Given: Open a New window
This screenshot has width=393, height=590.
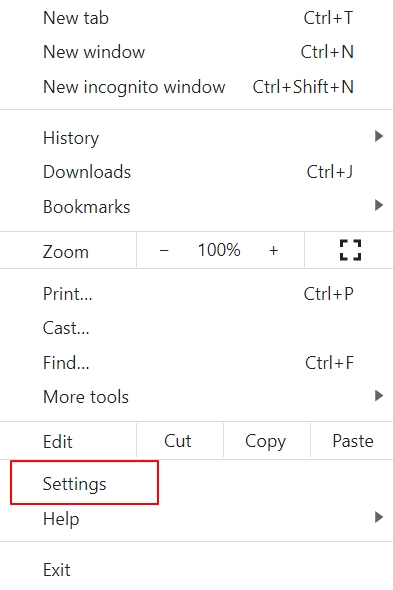Looking at the screenshot, I should [196, 52].
